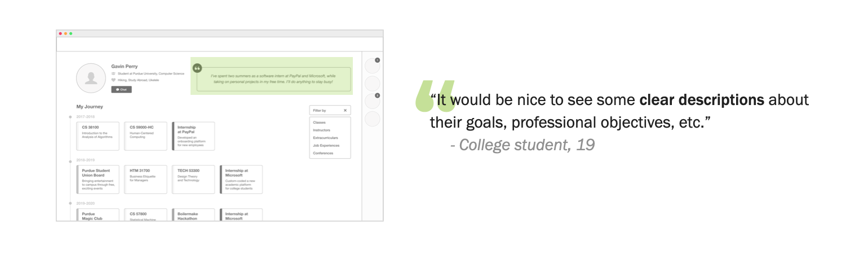Choose Extracurriculars in the filter list
This screenshot has height=253, width=868.
[x=325, y=138]
